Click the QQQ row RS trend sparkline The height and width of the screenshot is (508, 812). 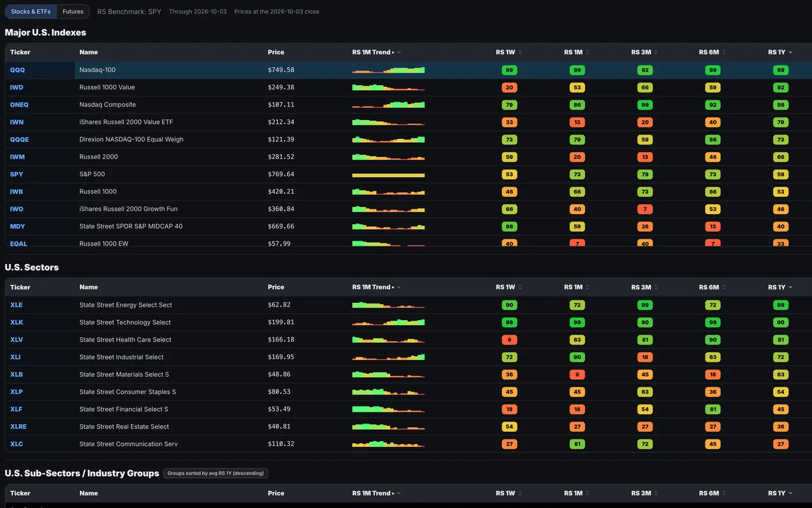(388, 70)
